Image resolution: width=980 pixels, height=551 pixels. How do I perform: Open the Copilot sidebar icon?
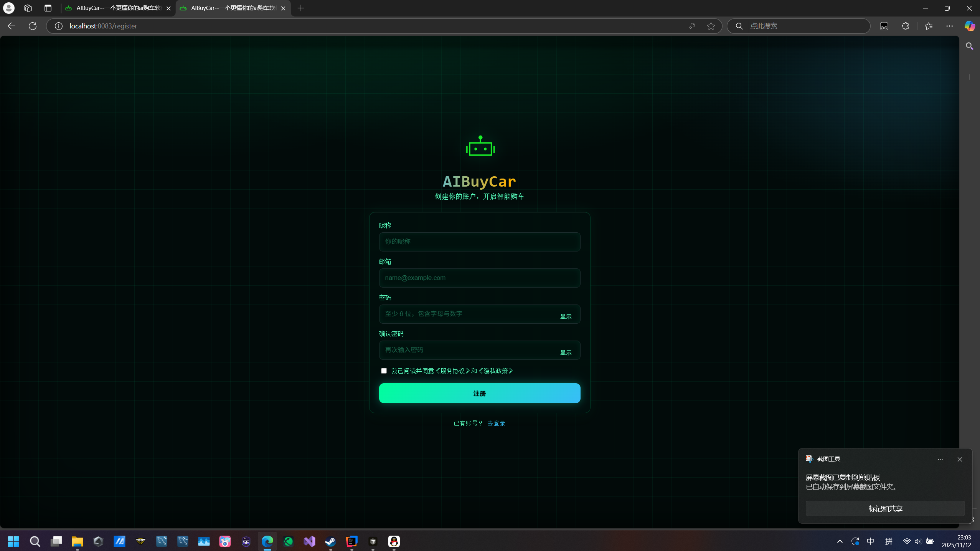click(x=970, y=26)
